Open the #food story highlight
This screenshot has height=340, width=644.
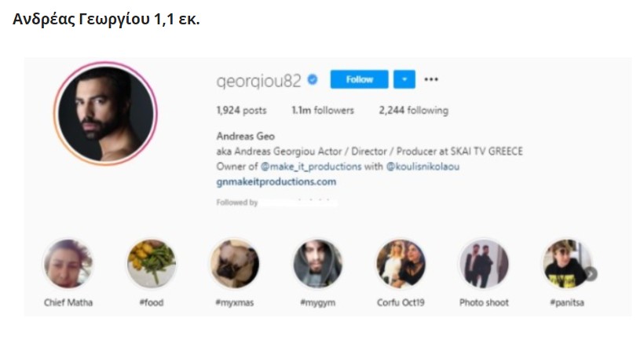(x=151, y=265)
